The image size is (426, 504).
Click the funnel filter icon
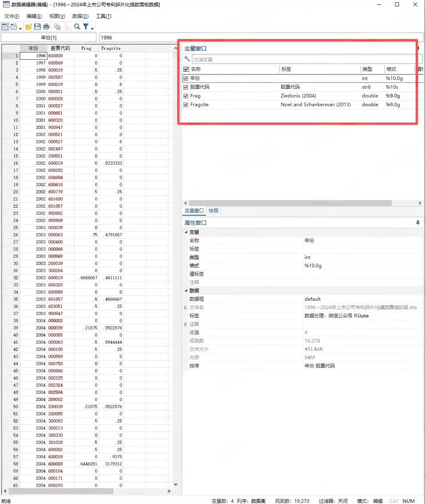click(86, 27)
